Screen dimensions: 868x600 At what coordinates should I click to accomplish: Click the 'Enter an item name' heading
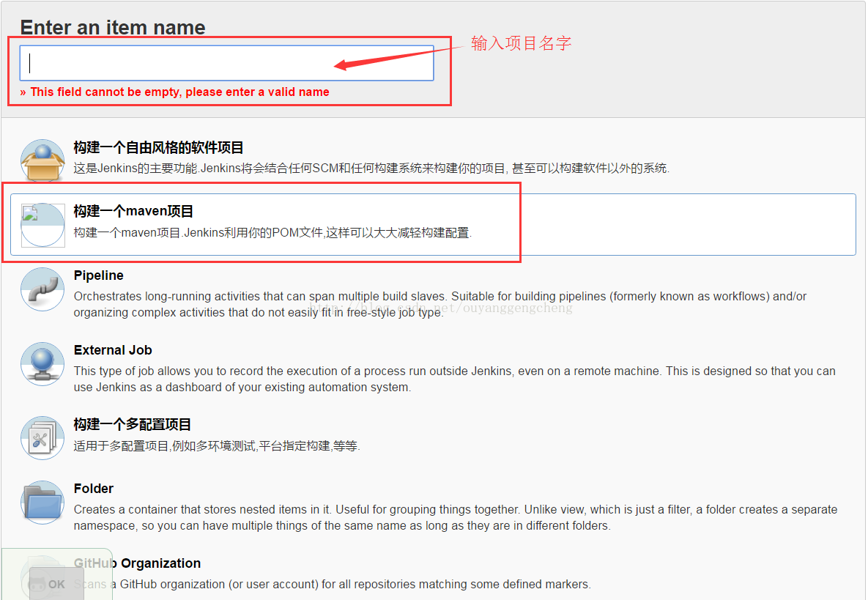[x=113, y=27]
